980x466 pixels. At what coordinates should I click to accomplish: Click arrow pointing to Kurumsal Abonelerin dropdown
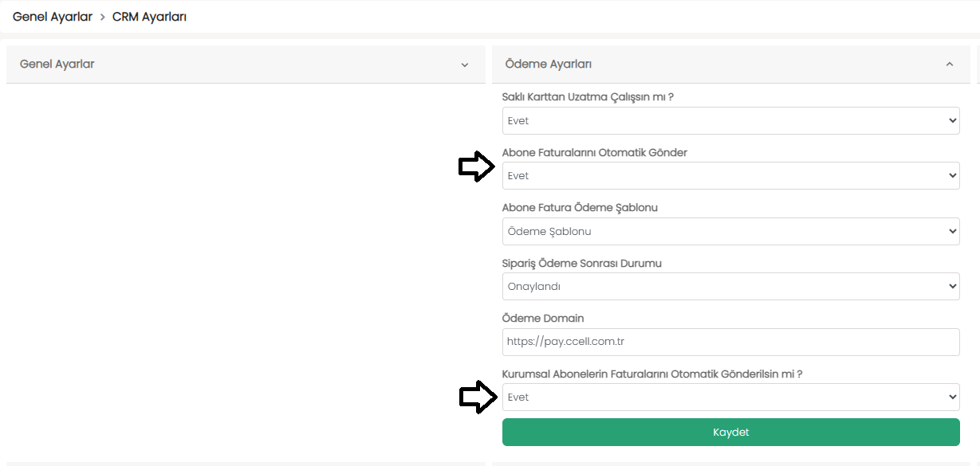(478, 397)
